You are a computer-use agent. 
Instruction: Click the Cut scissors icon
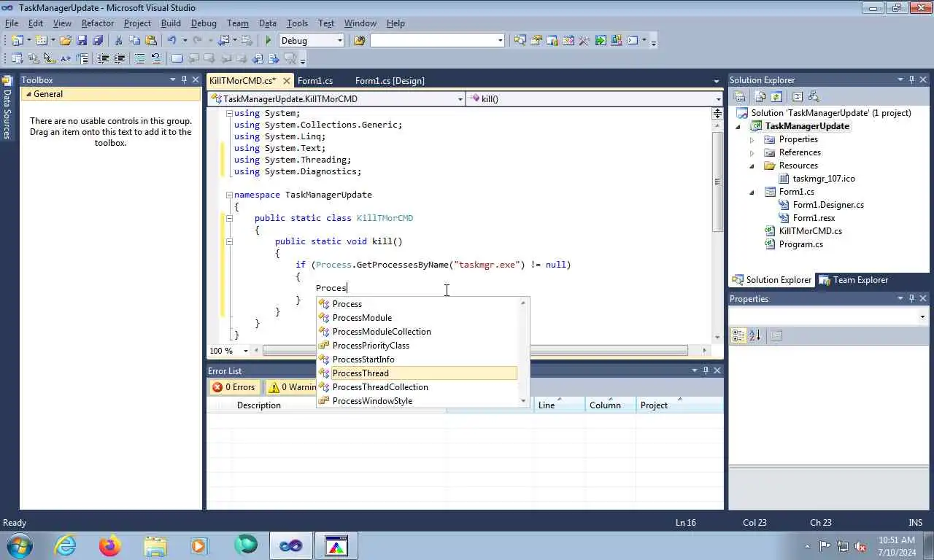(x=118, y=41)
